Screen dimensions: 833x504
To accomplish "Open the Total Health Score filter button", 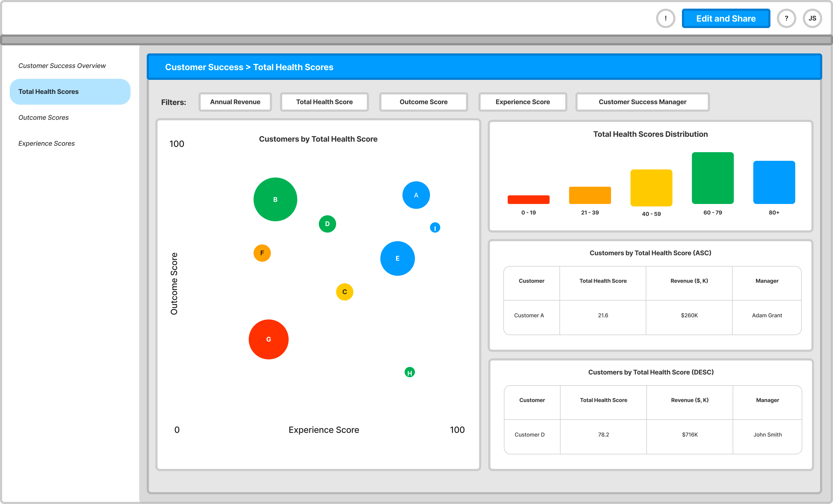I will click(x=324, y=102).
